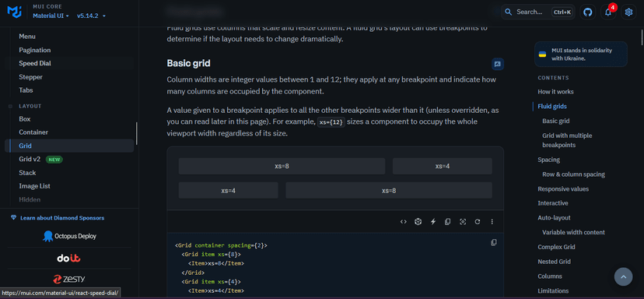This screenshot has height=299, width=644.
Task: Reset focus to test keyboard navigation
Action: [463, 222]
